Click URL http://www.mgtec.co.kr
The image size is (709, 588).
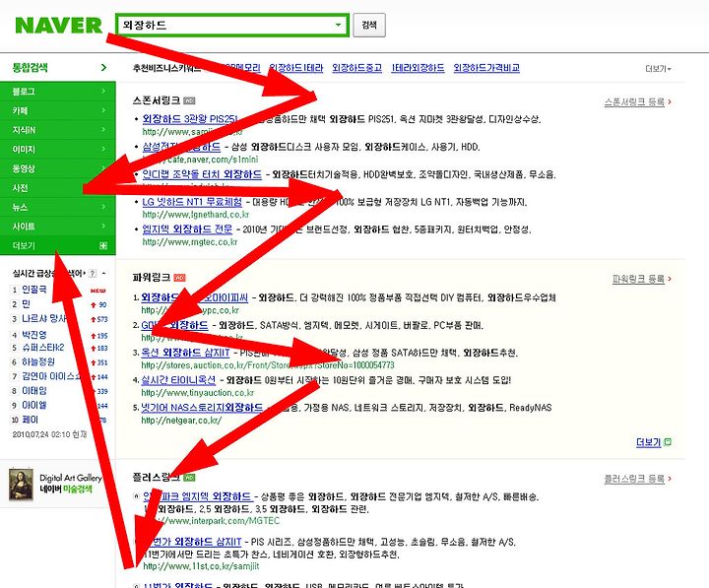[190, 242]
